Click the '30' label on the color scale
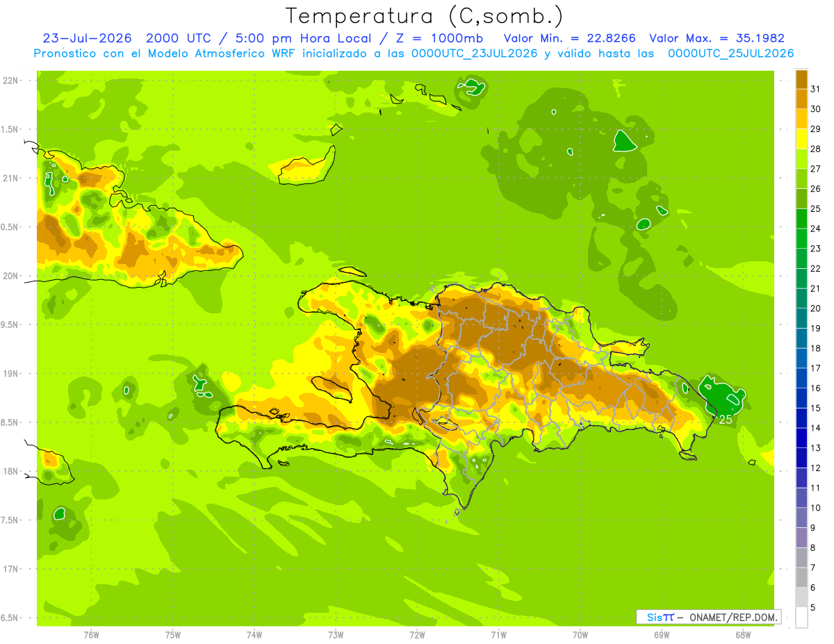The image size is (834, 644). 815,109
